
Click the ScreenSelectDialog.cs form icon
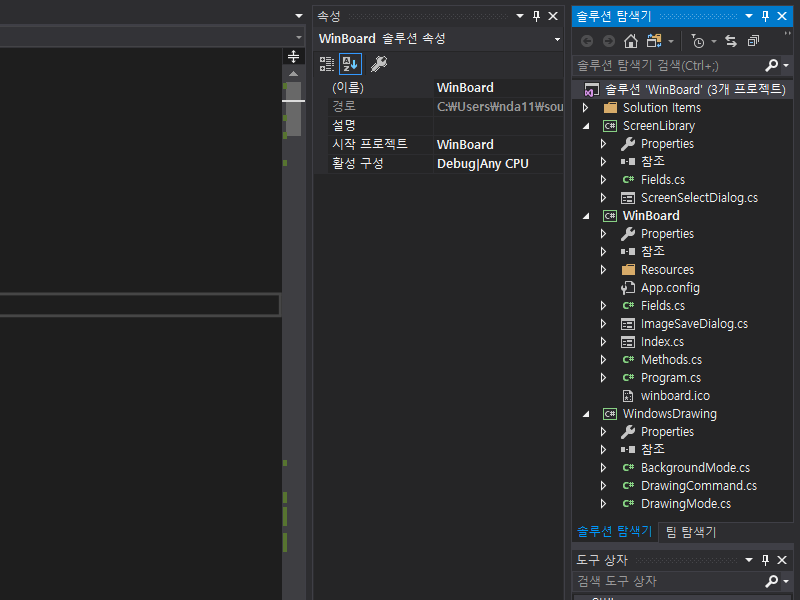[628, 198]
